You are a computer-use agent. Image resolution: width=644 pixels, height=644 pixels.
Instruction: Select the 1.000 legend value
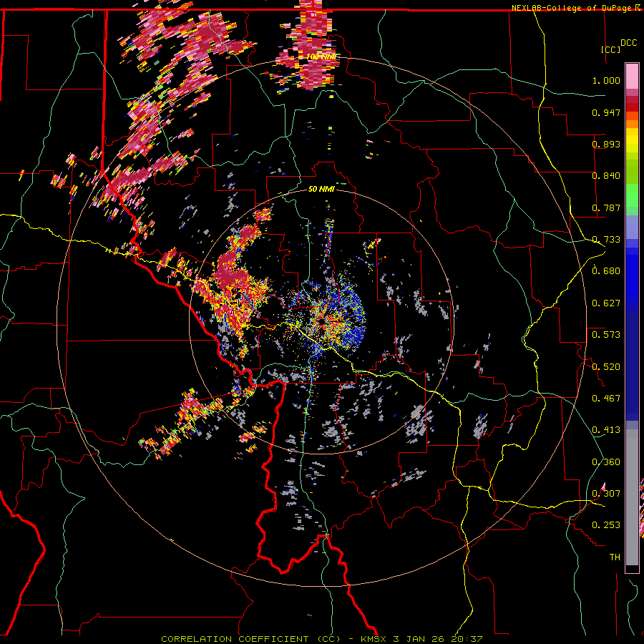tap(606, 80)
